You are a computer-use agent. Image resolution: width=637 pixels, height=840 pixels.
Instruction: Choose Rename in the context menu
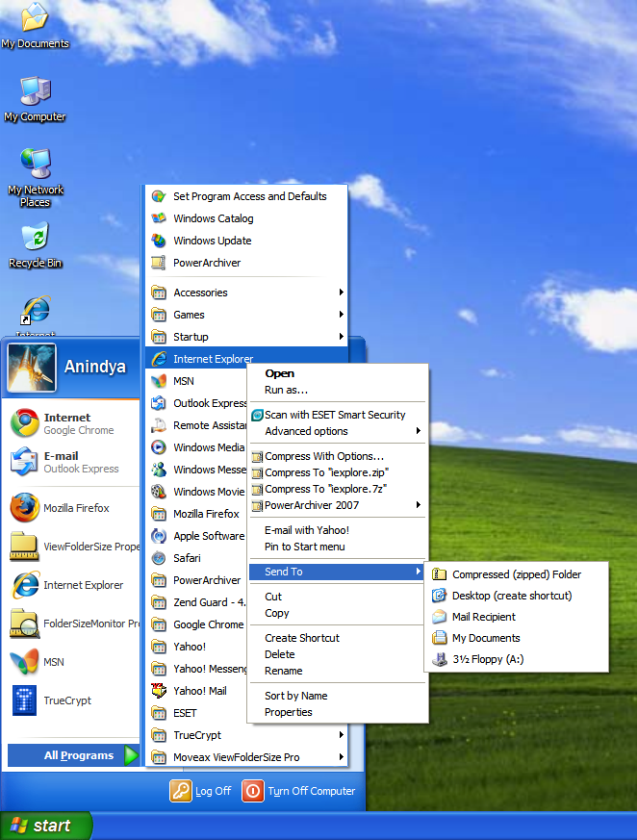338,671
